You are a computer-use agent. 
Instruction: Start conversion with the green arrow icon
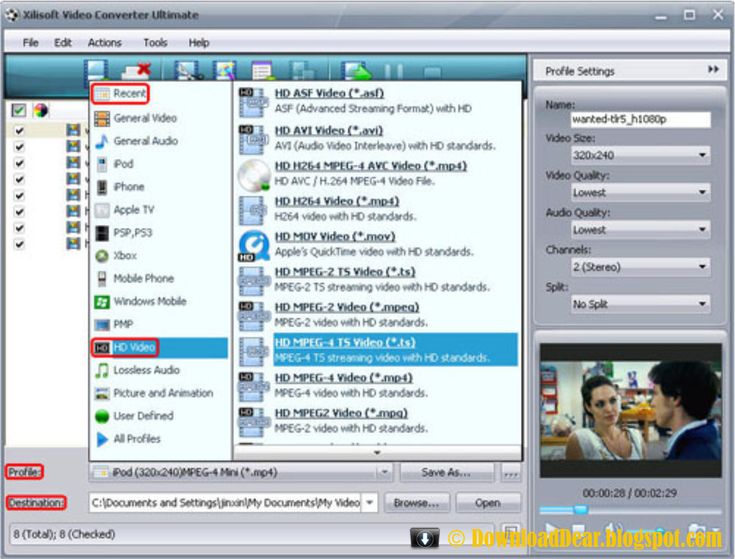click(x=356, y=71)
